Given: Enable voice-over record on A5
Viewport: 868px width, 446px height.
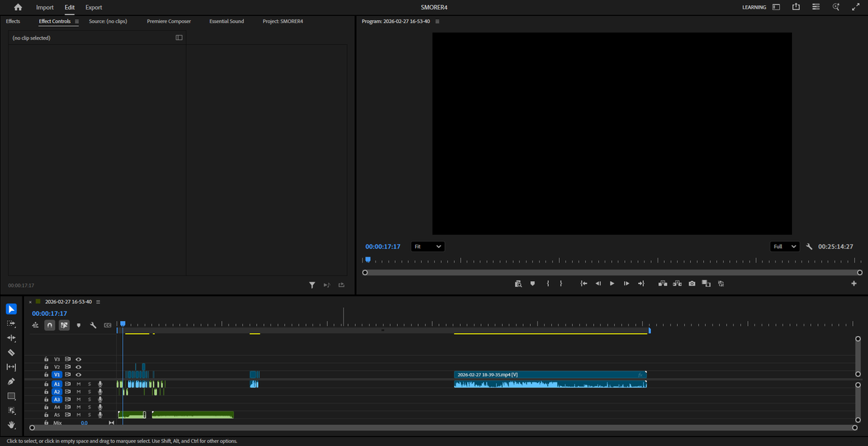Looking at the screenshot, I should (101, 415).
